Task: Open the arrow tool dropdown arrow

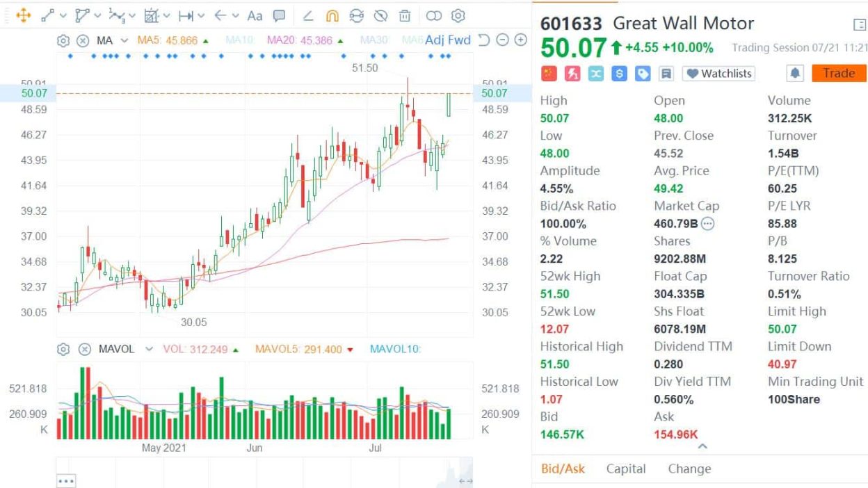Action: (235, 15)
